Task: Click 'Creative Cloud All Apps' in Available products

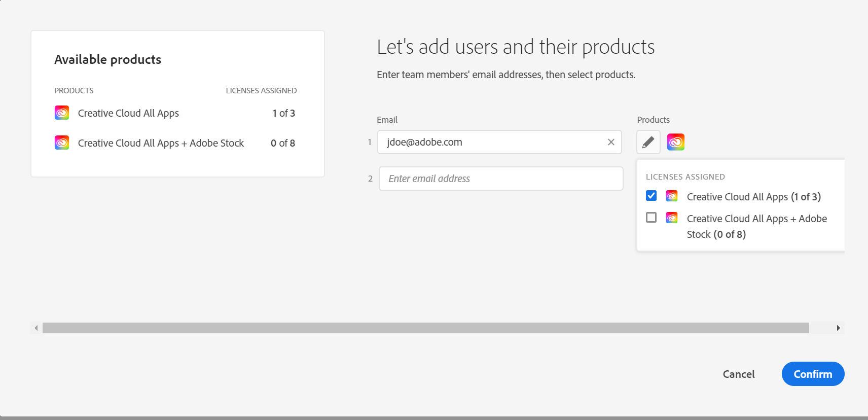Action: [x=128, y=113]
